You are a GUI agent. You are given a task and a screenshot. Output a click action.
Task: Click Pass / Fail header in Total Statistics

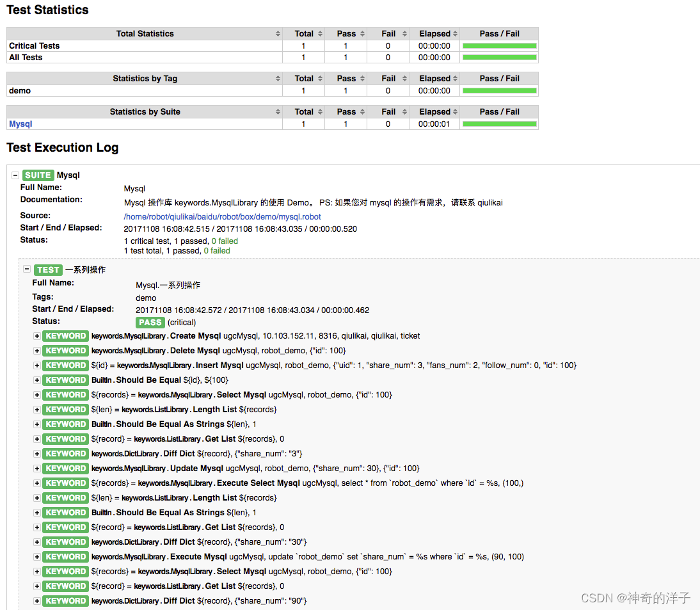pyautogui.click(x=499, y=34)
